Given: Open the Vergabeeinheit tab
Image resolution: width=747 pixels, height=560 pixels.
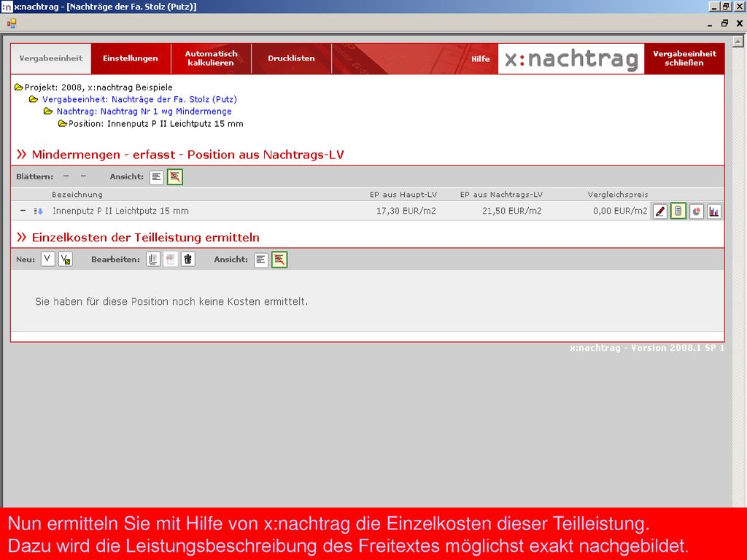Looking at the screenshot, I should 51,58.
